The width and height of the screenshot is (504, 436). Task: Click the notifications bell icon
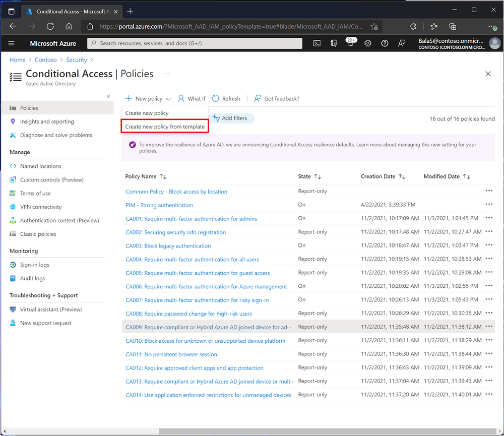(x=351, y=43)
